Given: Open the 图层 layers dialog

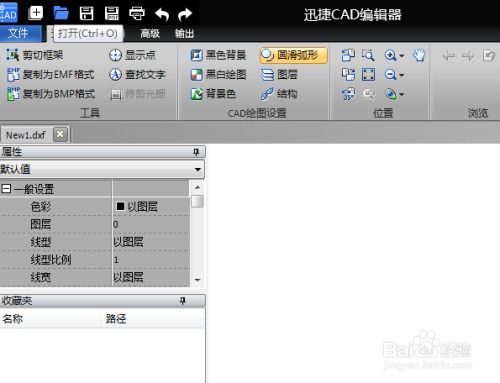Looking at the screenshot, I should click(279, 75).
